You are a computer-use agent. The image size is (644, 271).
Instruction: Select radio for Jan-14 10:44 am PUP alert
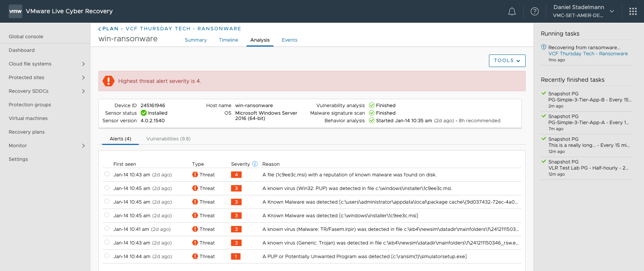[x=107, y=256]
